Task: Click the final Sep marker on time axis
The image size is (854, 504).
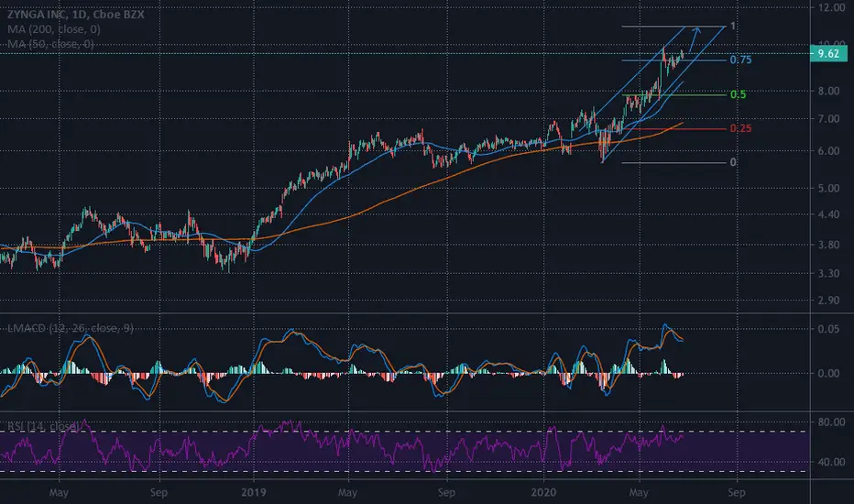Action: pyautogui.click(x=737, y=493)
